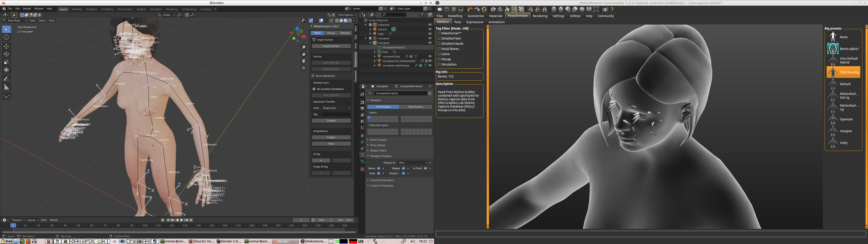Toggle MakeHuman checkered background icon
The width and height of the screenshot is (868, 244).
522,9
